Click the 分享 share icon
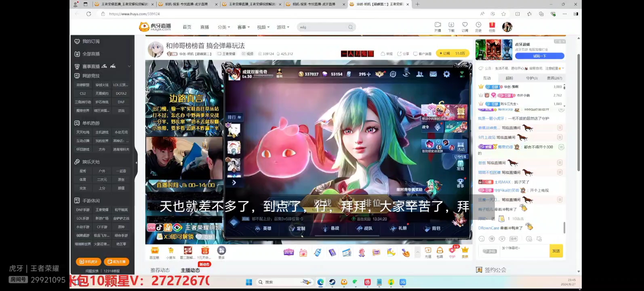This screenshot has height=291, width=644. coord(403,54)
